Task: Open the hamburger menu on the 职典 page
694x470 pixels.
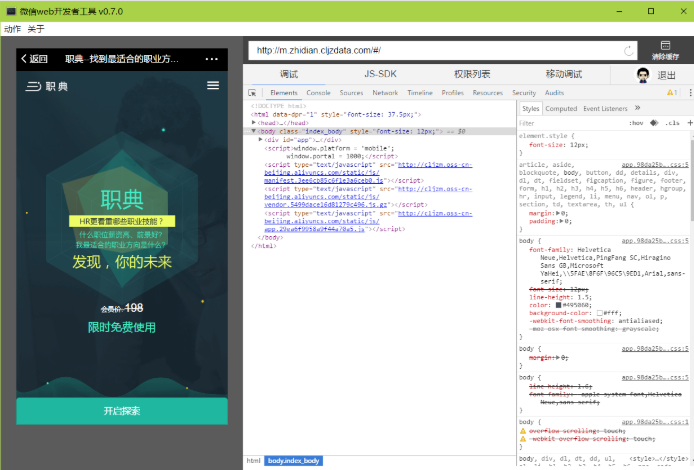Action: click(x=213, y=85)
